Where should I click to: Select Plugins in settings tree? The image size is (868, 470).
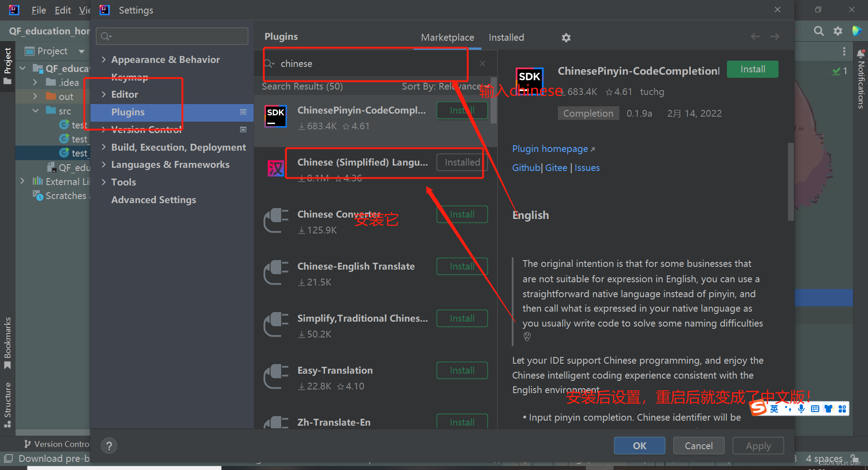(x=172, y=112)
